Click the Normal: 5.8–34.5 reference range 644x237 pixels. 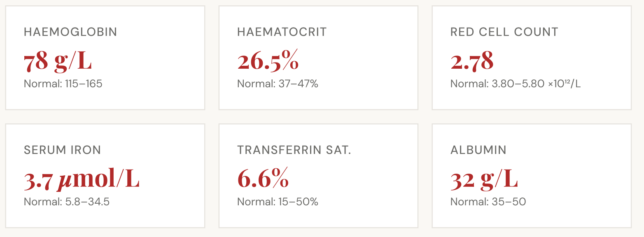click(67, 202)
